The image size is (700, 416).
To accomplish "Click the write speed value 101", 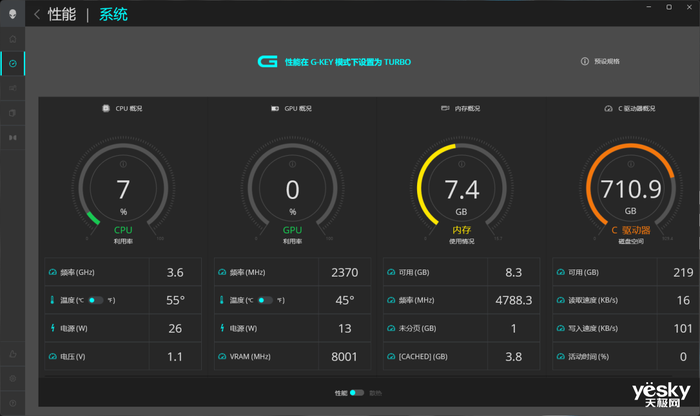I will 683,329.
